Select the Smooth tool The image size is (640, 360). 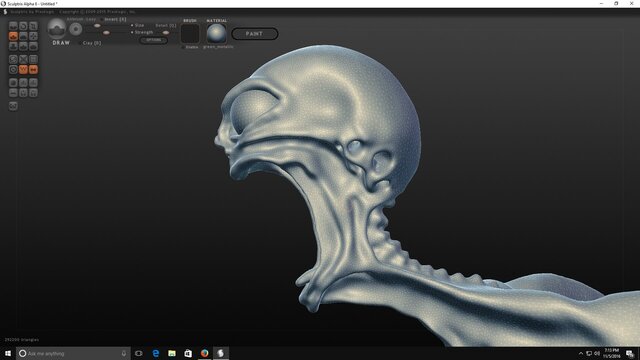click(x=33, y=46)
